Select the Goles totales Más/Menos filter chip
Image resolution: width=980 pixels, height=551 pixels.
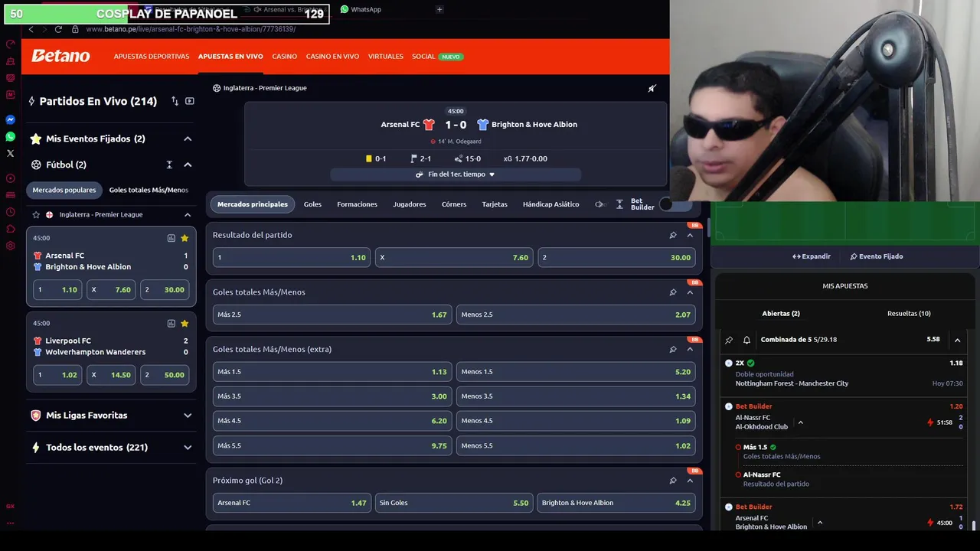point(149,190)
